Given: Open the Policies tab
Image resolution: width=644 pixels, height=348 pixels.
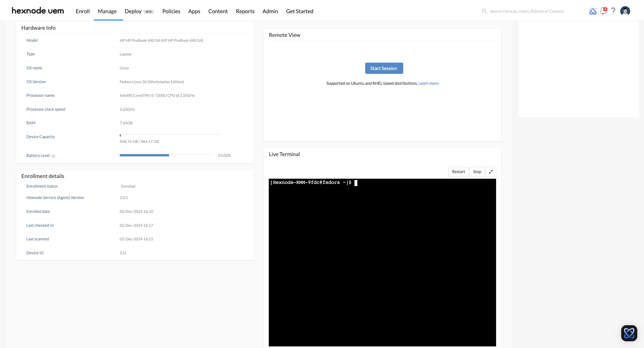Looking at the screenshot, I should pyautogui.click(x=171, y=11).
